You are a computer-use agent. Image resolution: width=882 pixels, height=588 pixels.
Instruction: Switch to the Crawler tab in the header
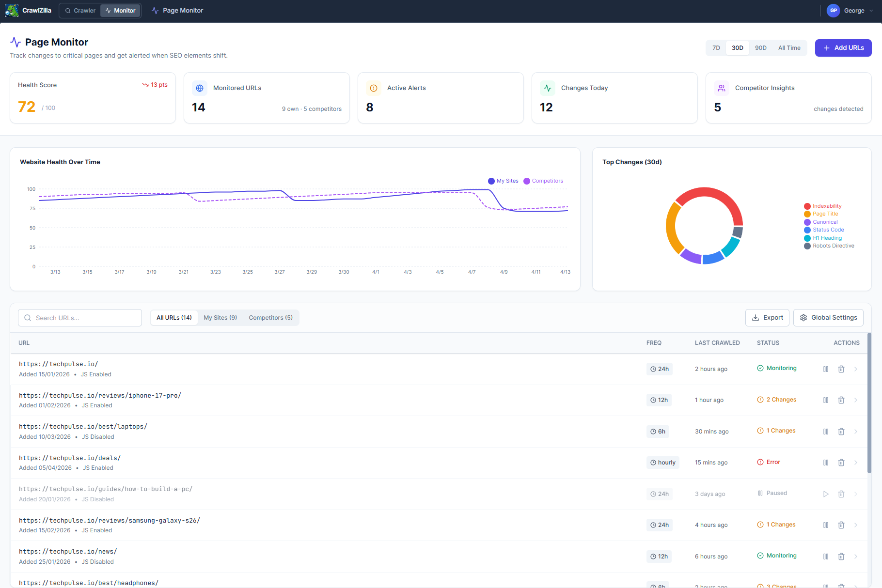coord(79,10)
